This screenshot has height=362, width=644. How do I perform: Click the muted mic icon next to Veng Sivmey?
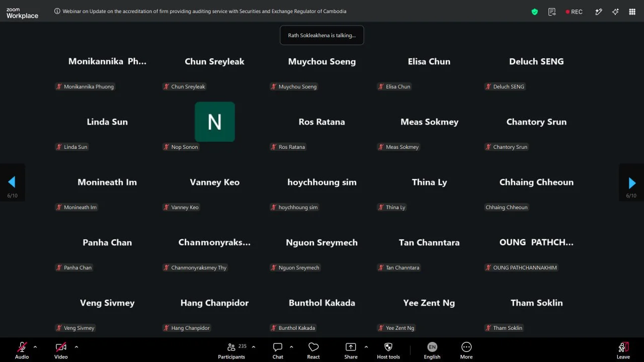59,328
